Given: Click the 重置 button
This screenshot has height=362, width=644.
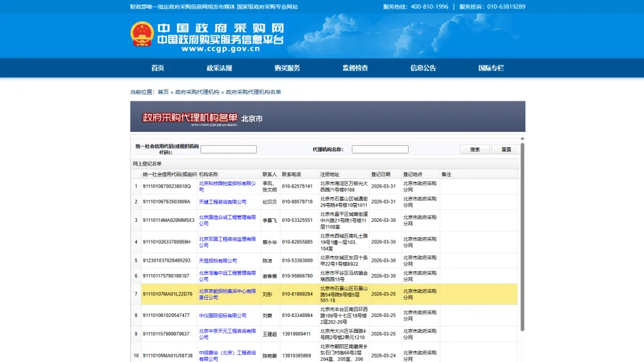Looking at the screenshot, I should [506, 150].
